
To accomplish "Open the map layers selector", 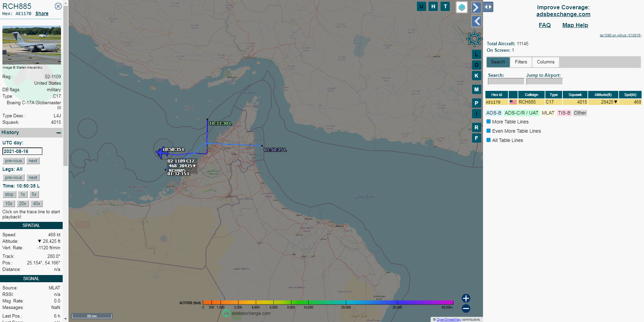I will click(x=462, y=7).
